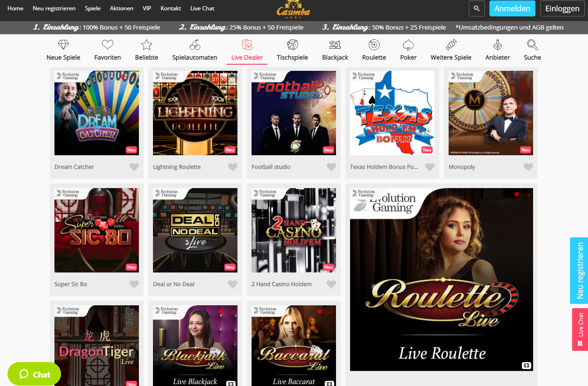Click the Lightning Roulette title text
The height and width of the screenshot is (386, 588).
[x=177, y=167]
